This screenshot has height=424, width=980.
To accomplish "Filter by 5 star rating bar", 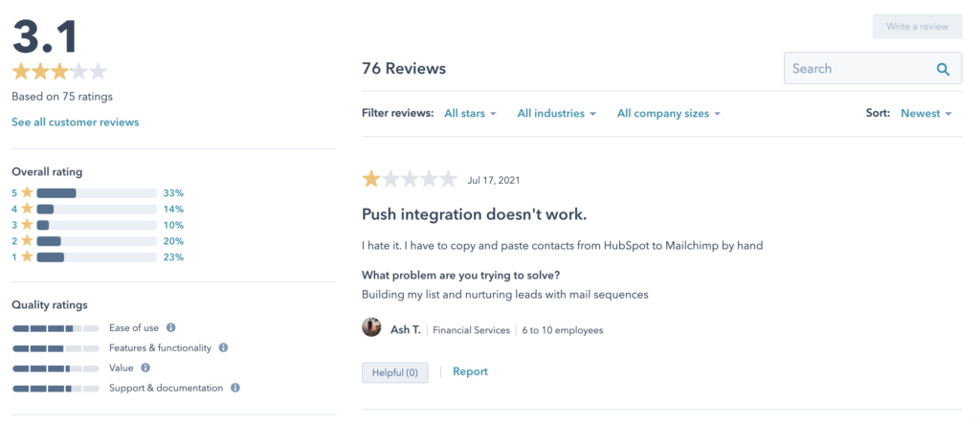I will click(98, 193).
